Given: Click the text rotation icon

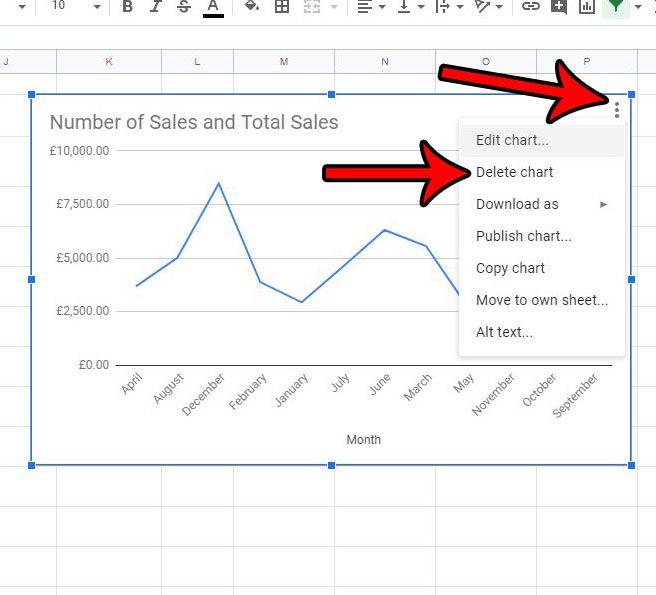Looking at the screenshot, I should pos(484,7).
